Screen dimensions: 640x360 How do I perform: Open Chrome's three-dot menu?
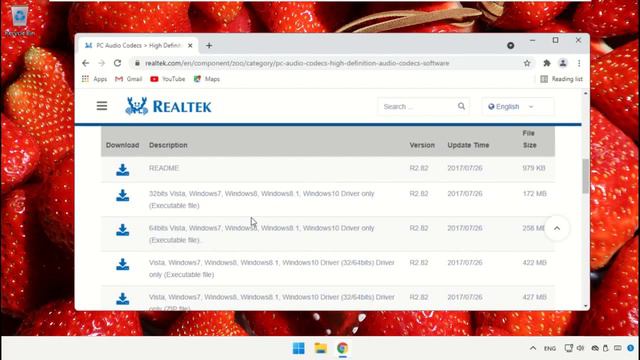(579, 63)
